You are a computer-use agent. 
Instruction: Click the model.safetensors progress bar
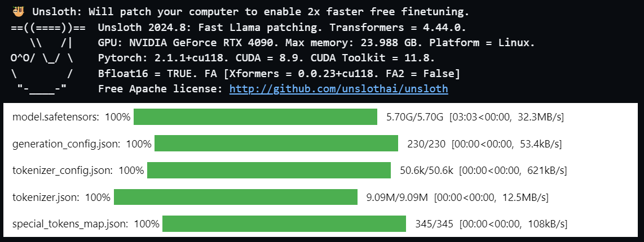click(255, 117)
